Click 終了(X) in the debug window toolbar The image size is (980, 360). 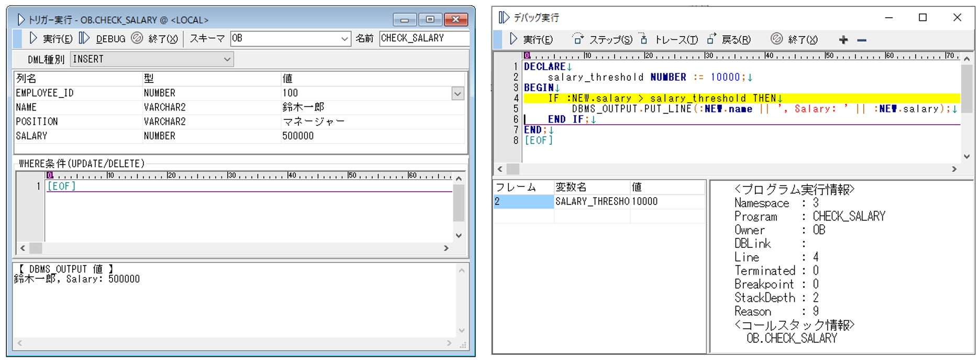tap(794, 39)
